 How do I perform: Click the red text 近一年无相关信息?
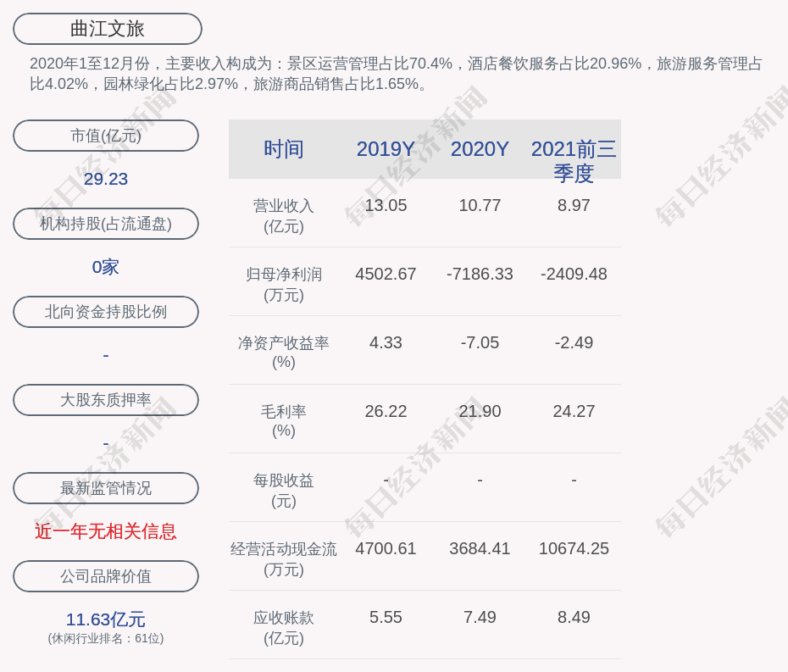tap(106, 531)
